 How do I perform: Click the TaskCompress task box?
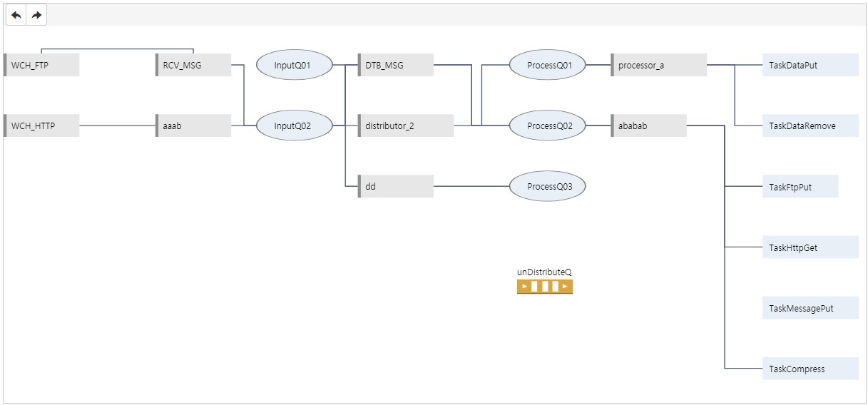(810, 369)
